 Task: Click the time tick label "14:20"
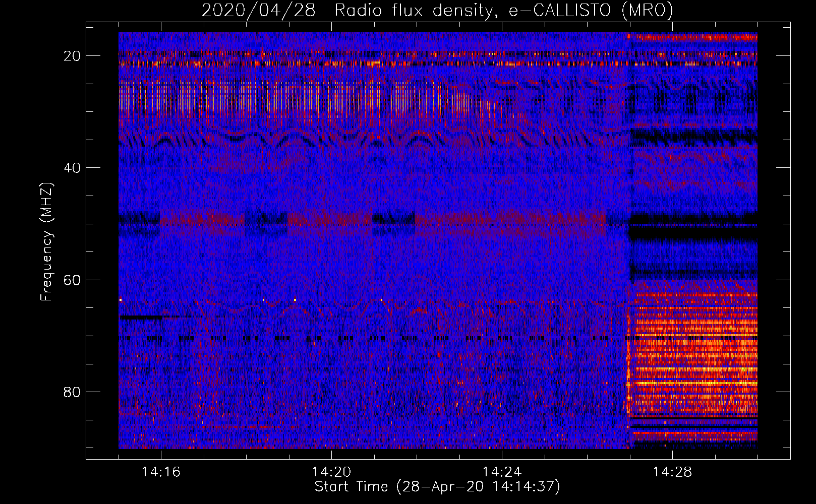tap(331, 472)
